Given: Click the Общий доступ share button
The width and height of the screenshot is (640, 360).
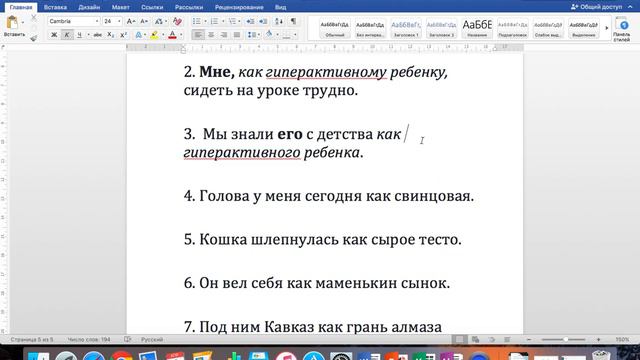Looking at the screenshot, I should tap(596, 7).
